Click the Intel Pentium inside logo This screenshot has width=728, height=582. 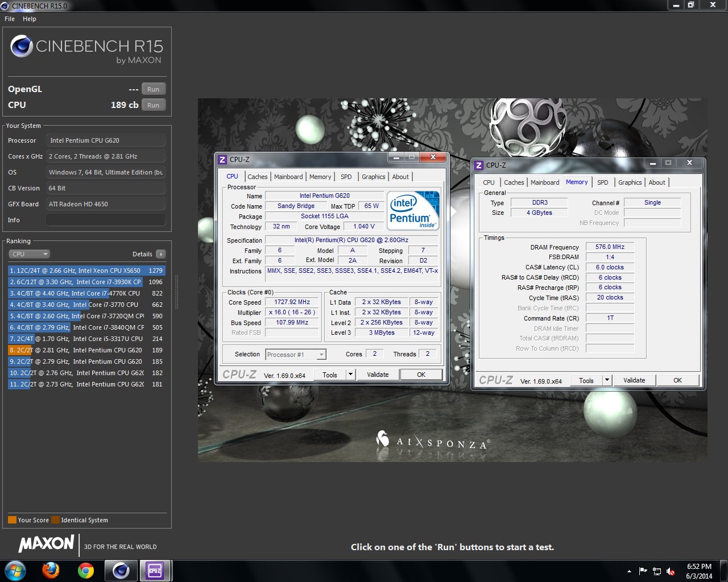click(x=413, y=210)
